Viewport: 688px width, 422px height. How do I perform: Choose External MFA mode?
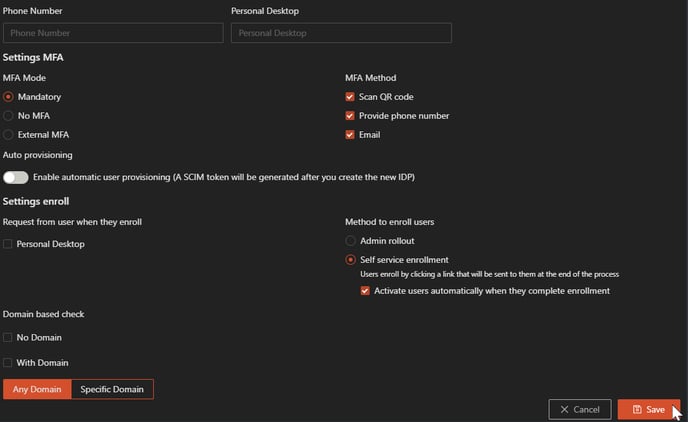(x=9, y=134)
